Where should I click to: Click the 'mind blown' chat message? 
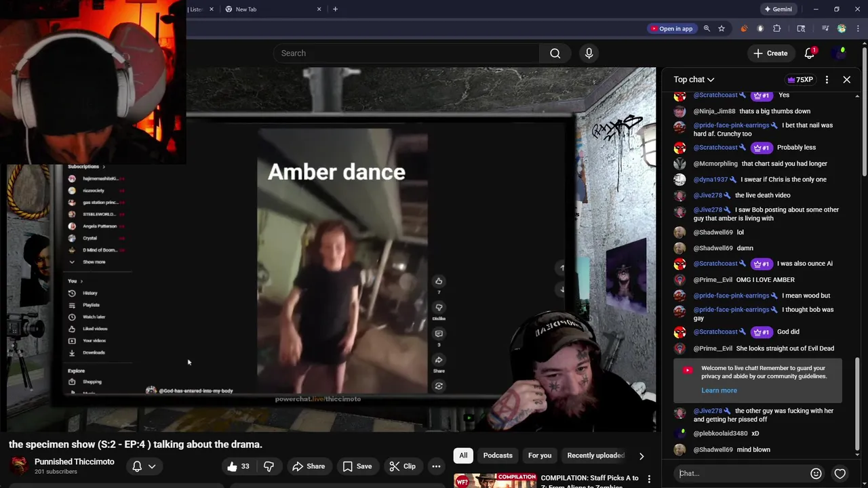pyautogui.click(x=753, y=450)
